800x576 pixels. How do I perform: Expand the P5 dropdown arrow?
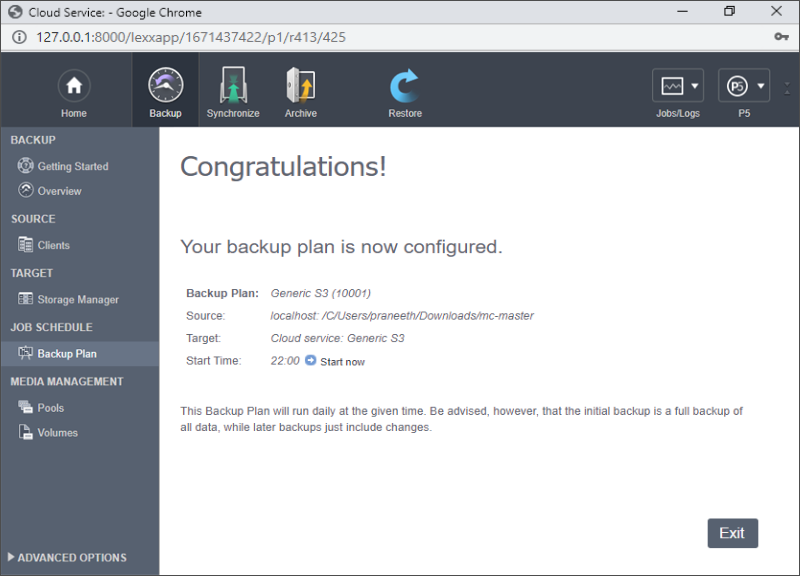[x=761, y=86]
